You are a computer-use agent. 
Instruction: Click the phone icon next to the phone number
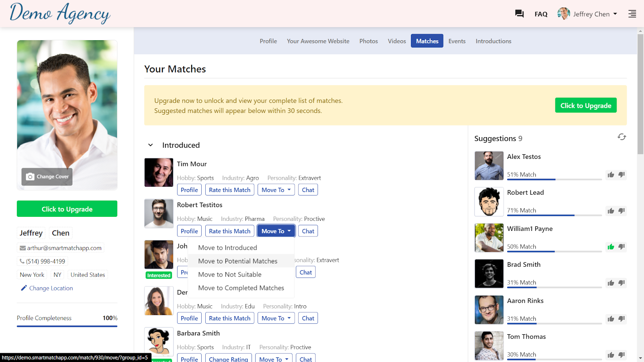(x=22, y=261)
